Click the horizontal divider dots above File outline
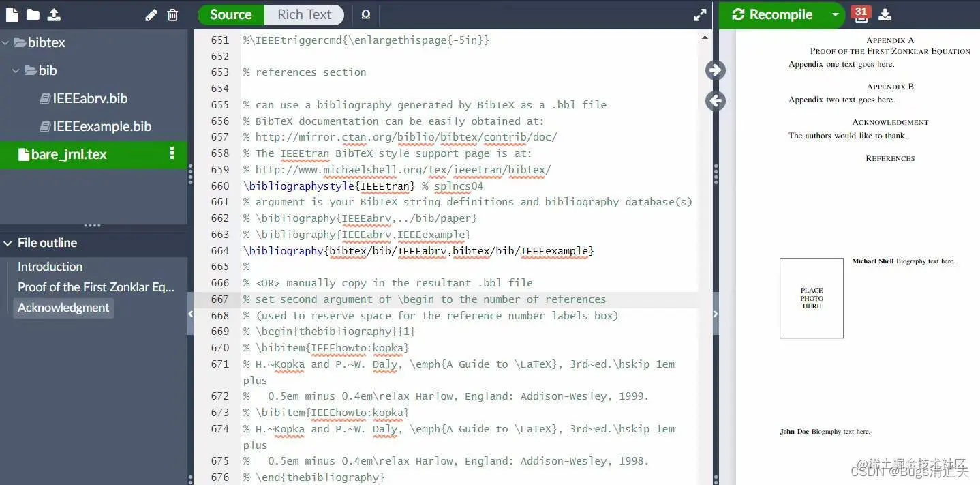The image size is (980, 485). (92, 226)
